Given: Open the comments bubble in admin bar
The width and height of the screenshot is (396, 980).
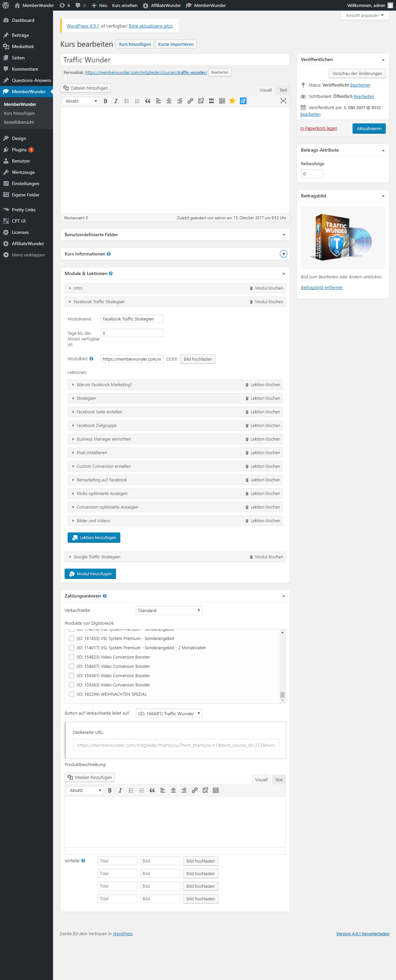Looking at the screenshot, I should click(x=81, y=5).
